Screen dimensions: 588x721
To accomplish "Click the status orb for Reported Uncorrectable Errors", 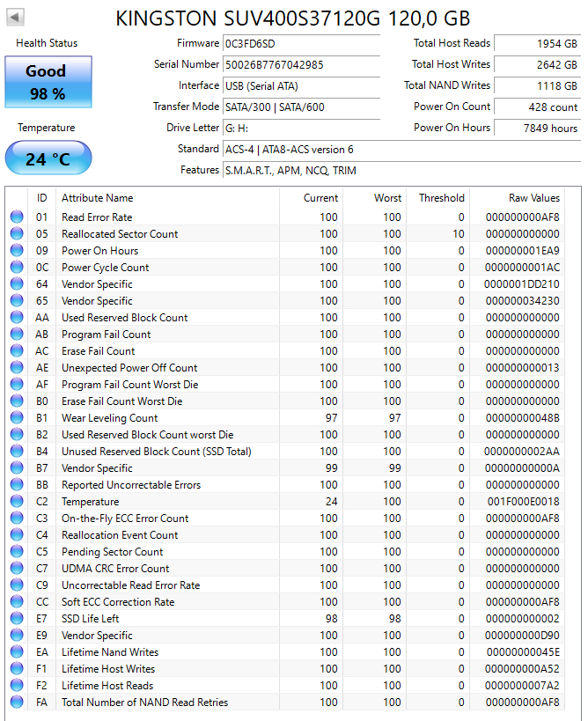I will [17, 485].
